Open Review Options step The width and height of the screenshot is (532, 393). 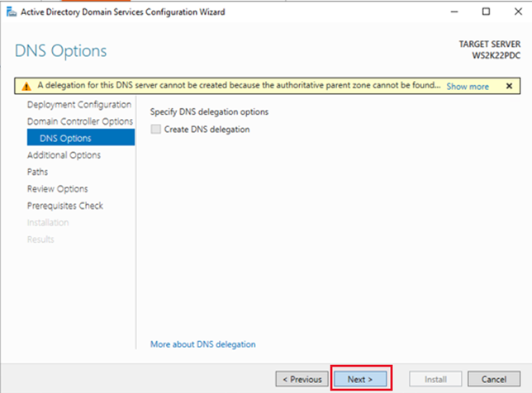[x=57, y=189]
